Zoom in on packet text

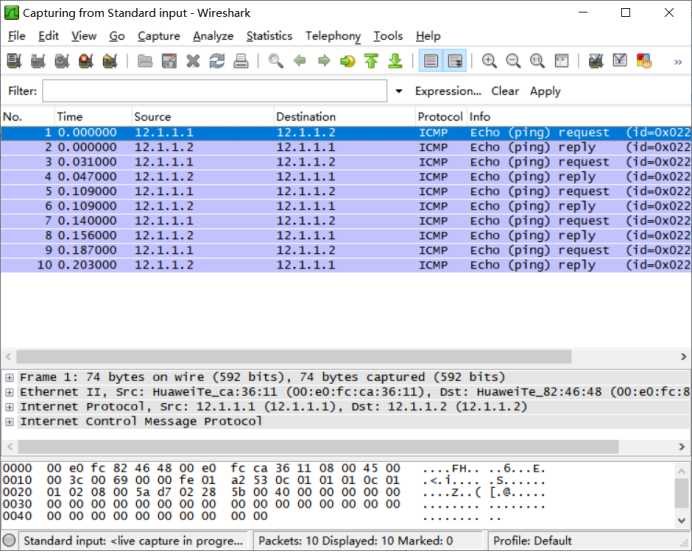point(489,61)
